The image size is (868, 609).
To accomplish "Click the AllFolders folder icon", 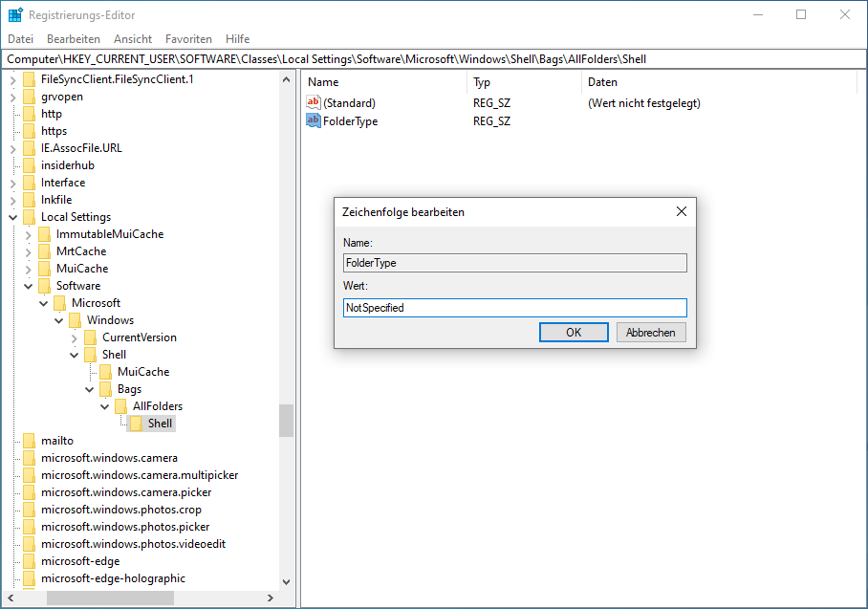I will click(x=120, y=406).
